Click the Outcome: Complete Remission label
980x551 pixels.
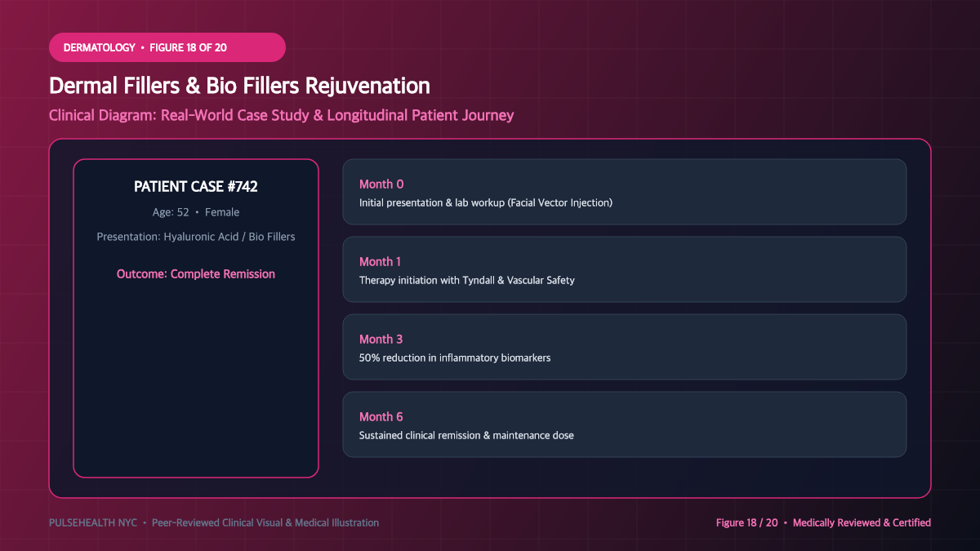coord(196,274)
